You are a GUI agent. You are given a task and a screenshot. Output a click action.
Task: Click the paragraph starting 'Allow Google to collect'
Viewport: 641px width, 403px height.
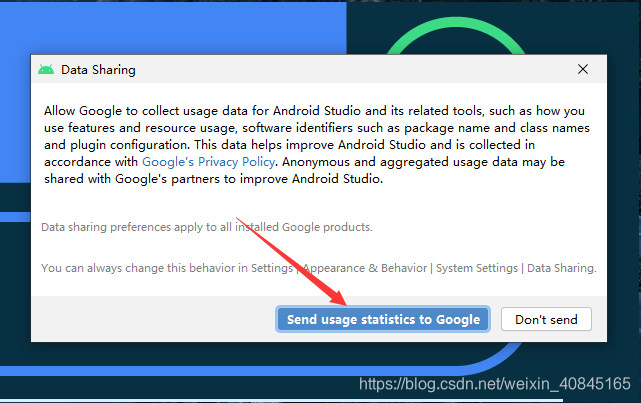[x=317, y=145]
